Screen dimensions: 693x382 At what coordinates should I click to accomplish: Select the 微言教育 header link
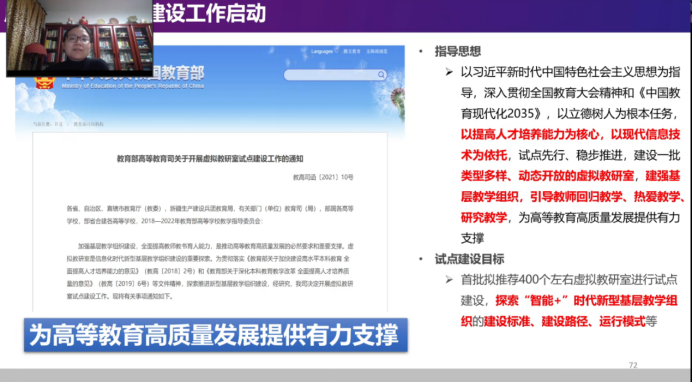[352, 51]
